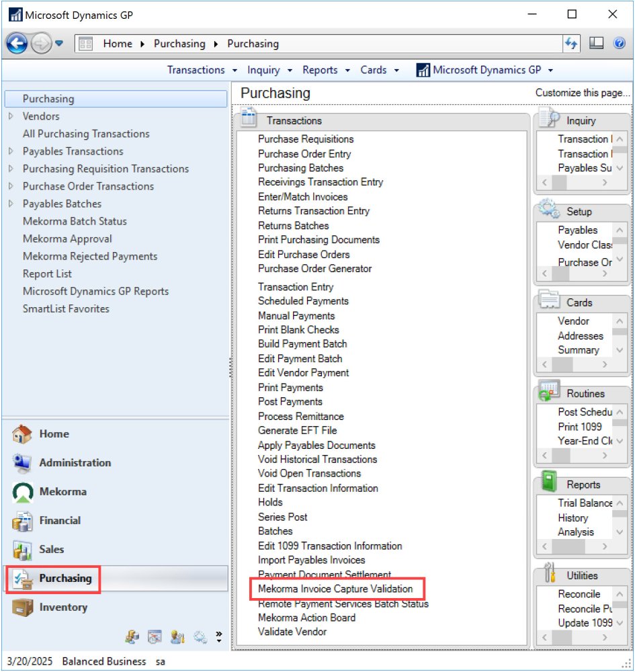Open Vendor in Cards section
The image size is (635, 672).
pyautogui.click(x=573, y=321)
